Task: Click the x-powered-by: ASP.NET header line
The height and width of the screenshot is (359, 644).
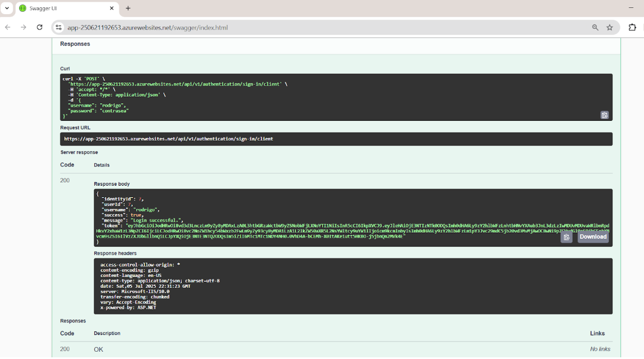Action: click(128, 307)
